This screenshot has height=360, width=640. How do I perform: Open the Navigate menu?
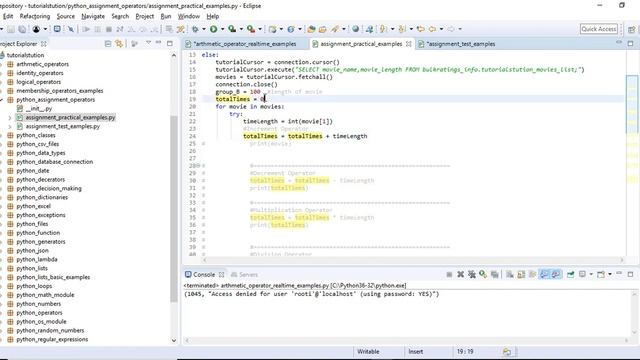[x=93, y=16]
